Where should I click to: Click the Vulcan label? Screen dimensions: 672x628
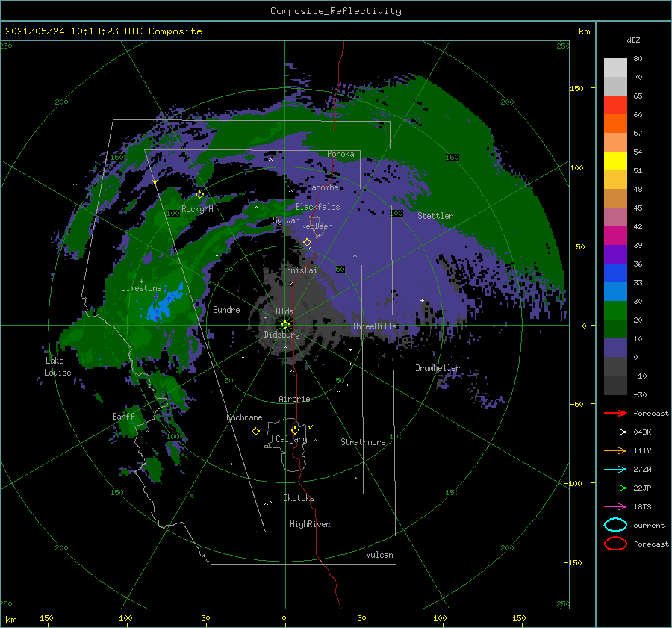[x=379, y=555]
